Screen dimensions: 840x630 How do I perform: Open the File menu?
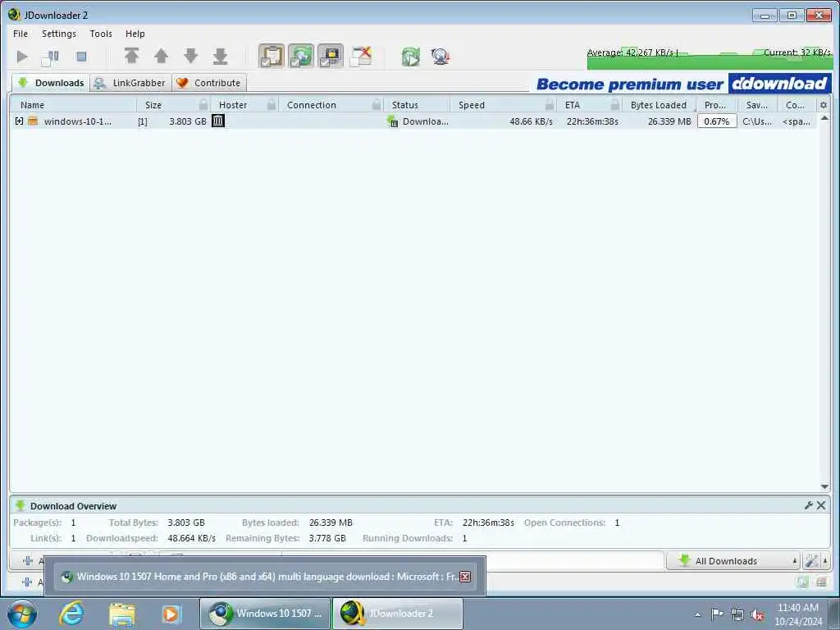[21, 34]
